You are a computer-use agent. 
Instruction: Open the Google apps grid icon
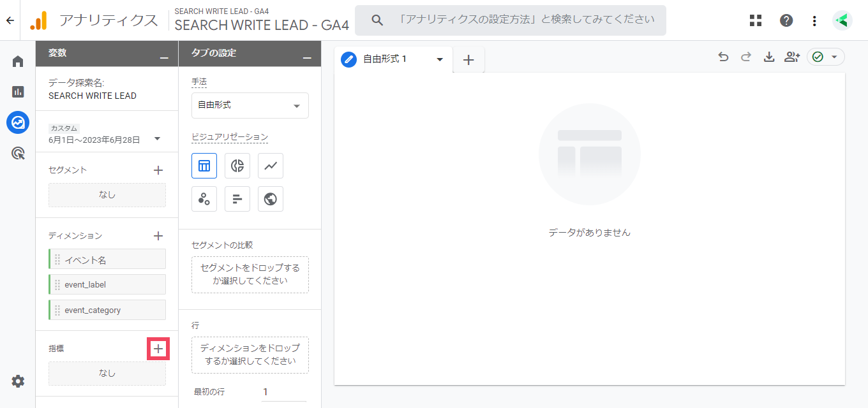756,20
